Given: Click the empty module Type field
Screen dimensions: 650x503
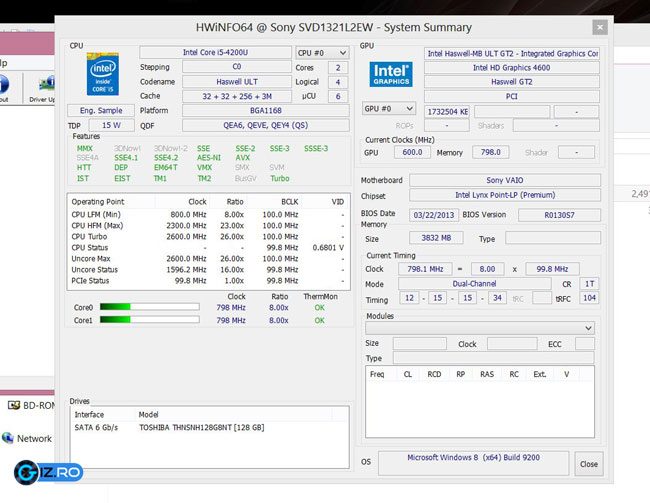Looking at the screenshot, I should pos(493,358).
